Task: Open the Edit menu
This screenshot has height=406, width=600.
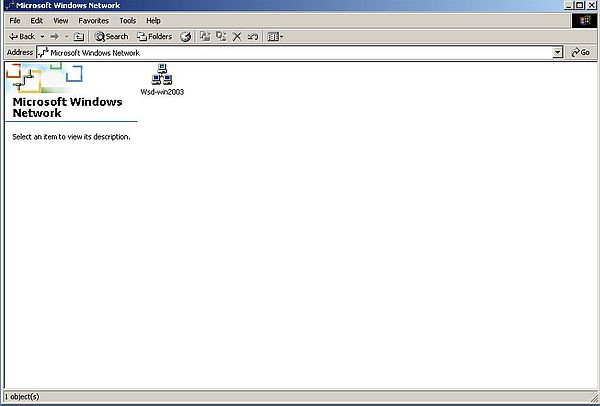Action: pos(37,21)
